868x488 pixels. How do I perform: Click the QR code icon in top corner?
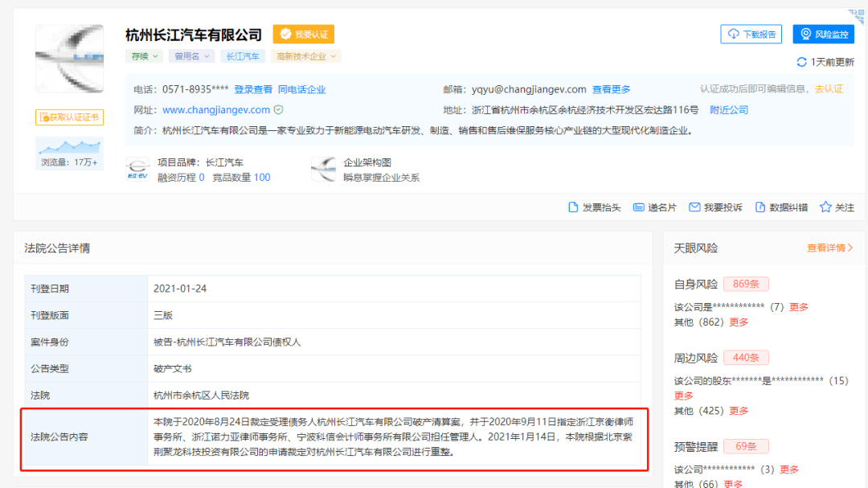point(857,15)
